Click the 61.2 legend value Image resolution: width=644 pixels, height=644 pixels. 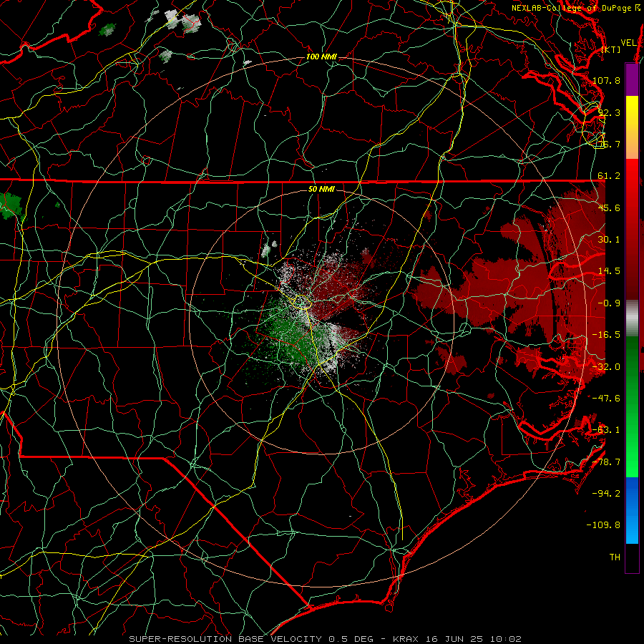(x=609, y=176)
